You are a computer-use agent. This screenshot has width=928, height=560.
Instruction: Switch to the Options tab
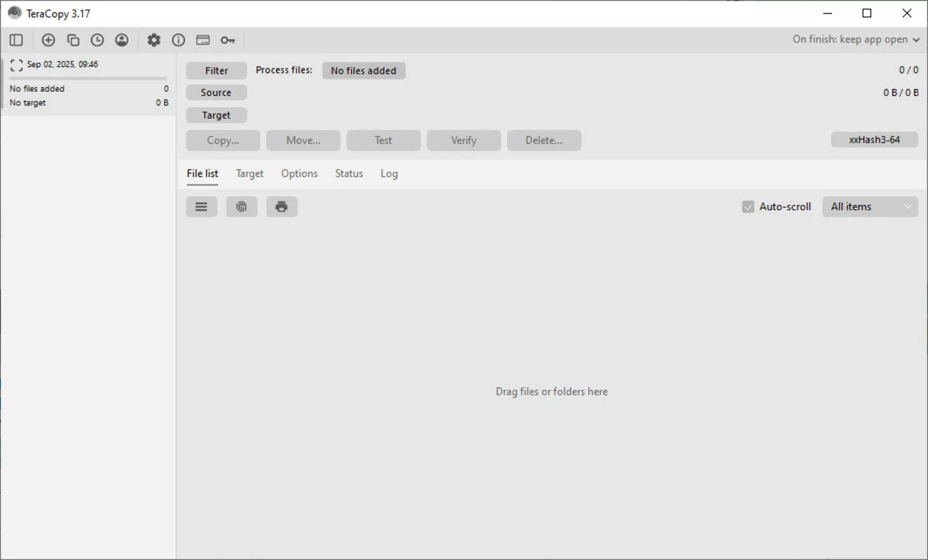[299, 174]
